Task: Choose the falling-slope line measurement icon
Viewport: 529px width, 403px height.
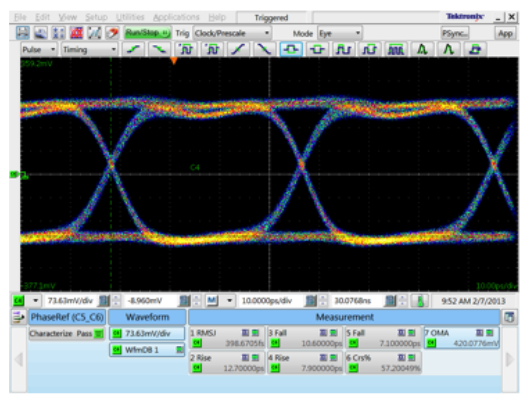Action: pyautogui.click(x=264, y=50)
